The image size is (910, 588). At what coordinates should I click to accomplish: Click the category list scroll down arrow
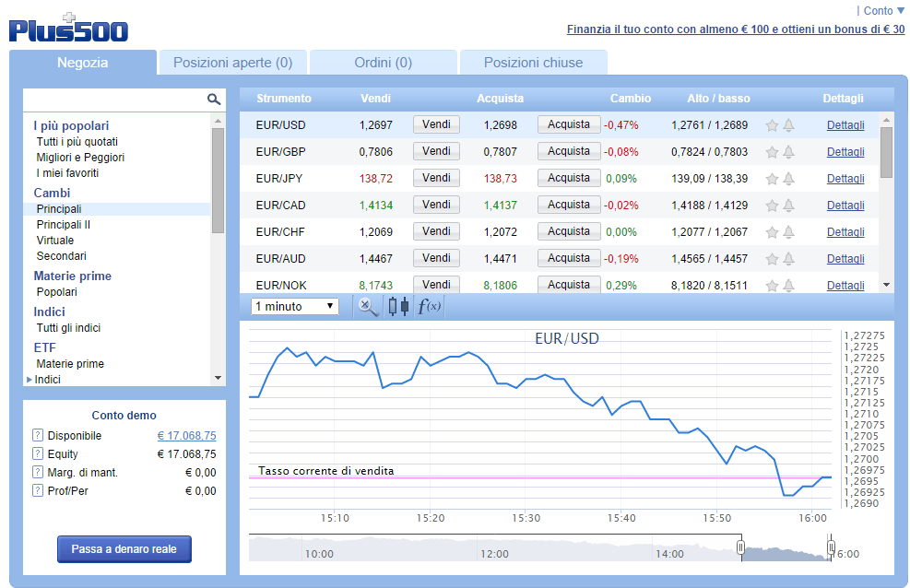point(219,378)
